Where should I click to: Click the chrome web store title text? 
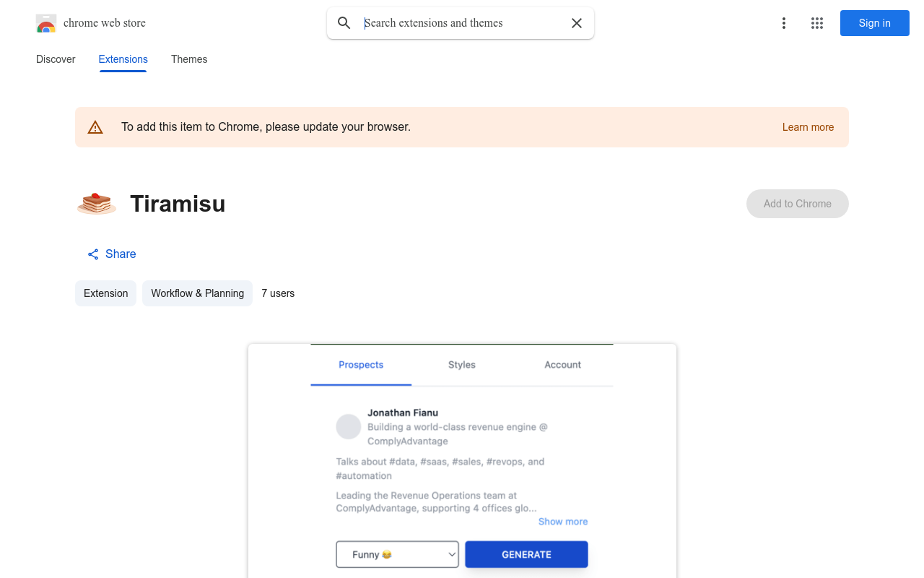[x=105, y=23]
